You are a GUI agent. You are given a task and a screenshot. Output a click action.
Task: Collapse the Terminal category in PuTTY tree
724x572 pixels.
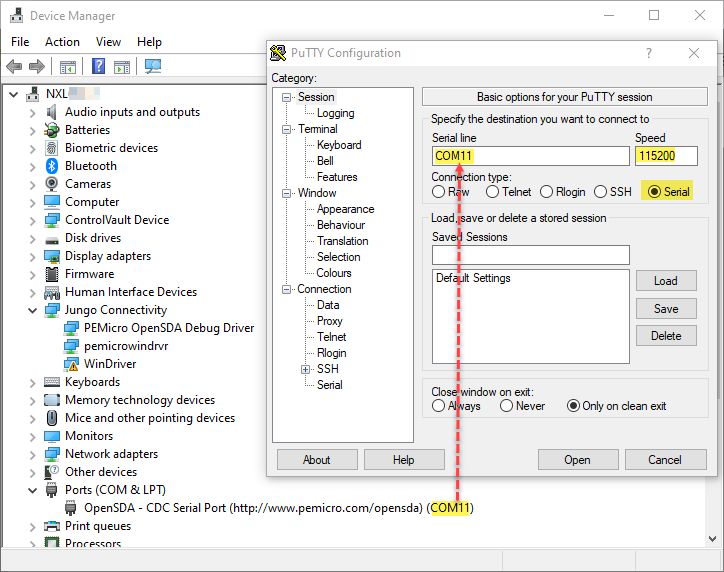coord(287,129)
